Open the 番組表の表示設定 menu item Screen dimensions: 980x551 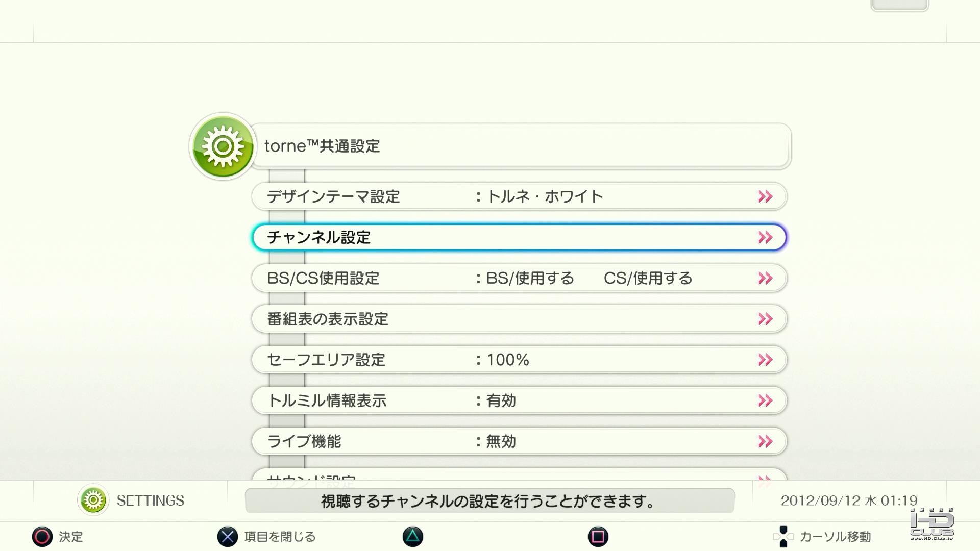(519, 319)
